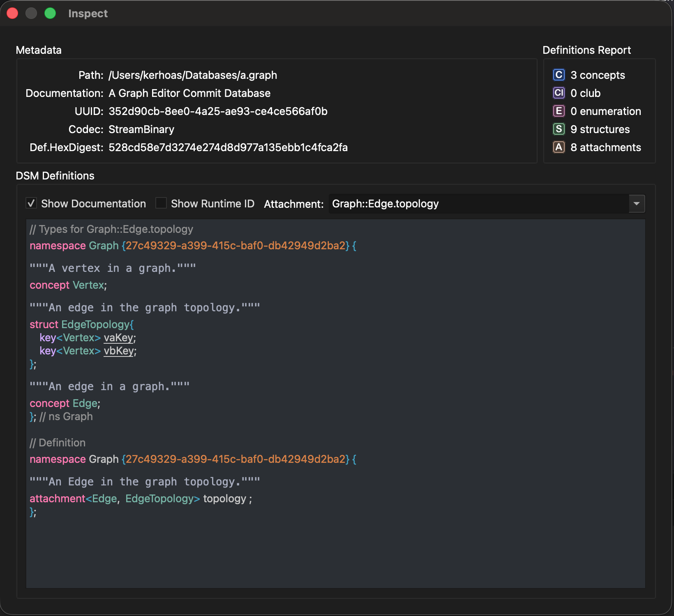The image size is (674, 616).
Task: Enable the Show Runtime ID checkbox
Action: pyautogui.click(x=161, y=203)
